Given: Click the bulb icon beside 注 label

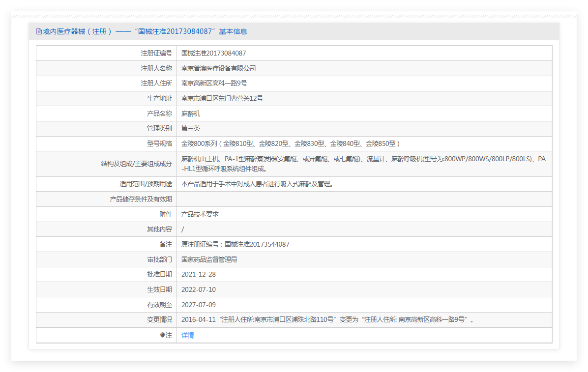Looking at the screenshot, I should tap(162, 335).
